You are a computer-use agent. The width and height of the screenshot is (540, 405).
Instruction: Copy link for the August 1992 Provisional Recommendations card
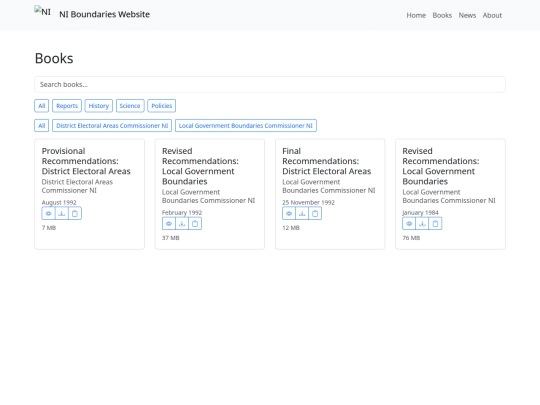(x=75, y=214)
